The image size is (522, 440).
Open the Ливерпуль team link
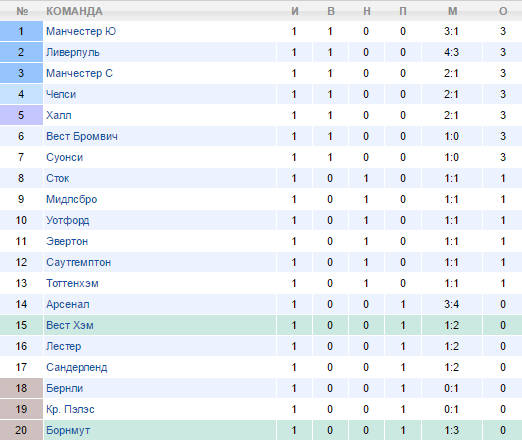[x=73, y=52]
